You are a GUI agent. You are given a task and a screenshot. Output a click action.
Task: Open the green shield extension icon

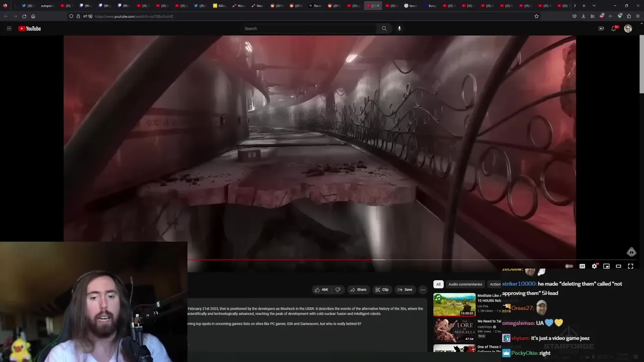[620, 16]
